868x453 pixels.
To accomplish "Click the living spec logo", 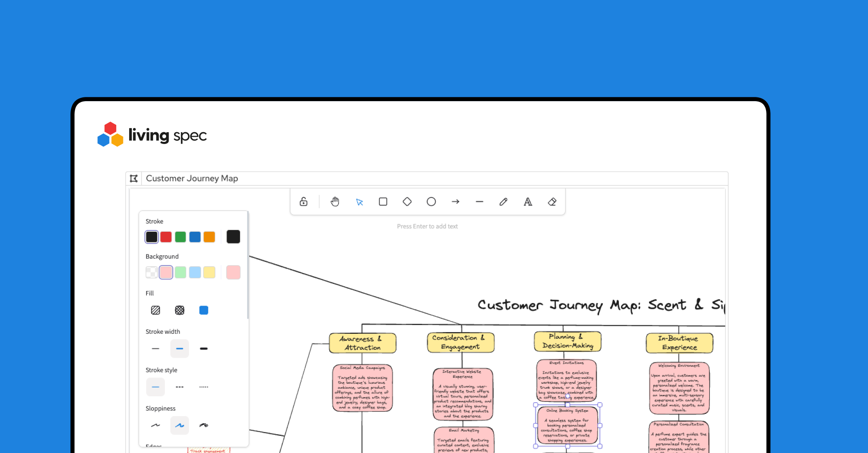I will click(x=152, y=135).
